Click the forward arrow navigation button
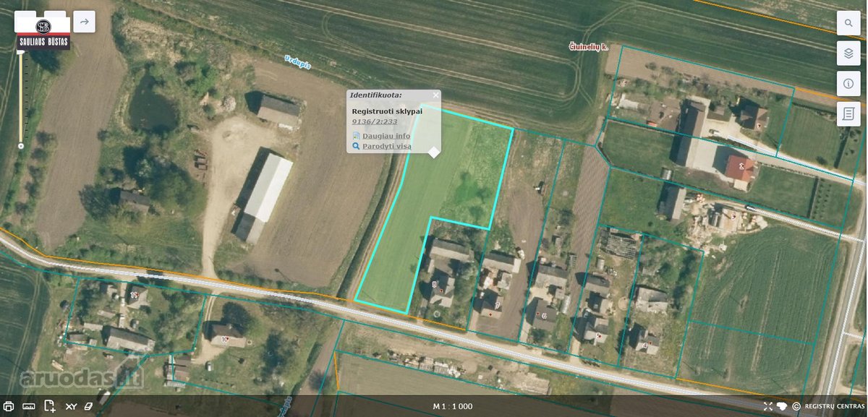 tap(84, 22)
